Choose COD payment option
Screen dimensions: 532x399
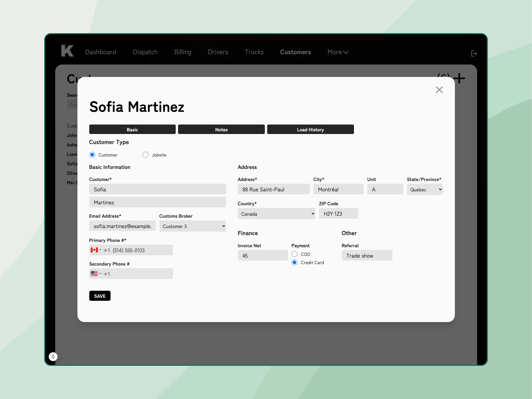(x=294, y=254)
